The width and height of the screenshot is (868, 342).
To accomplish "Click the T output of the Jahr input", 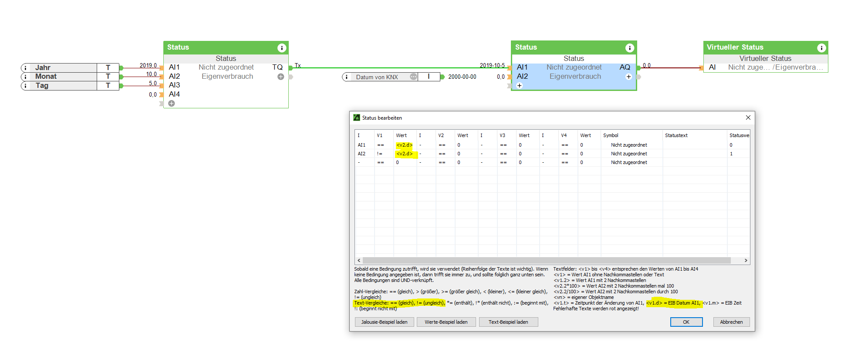I will pyautogui.click(x=108, y=68).
